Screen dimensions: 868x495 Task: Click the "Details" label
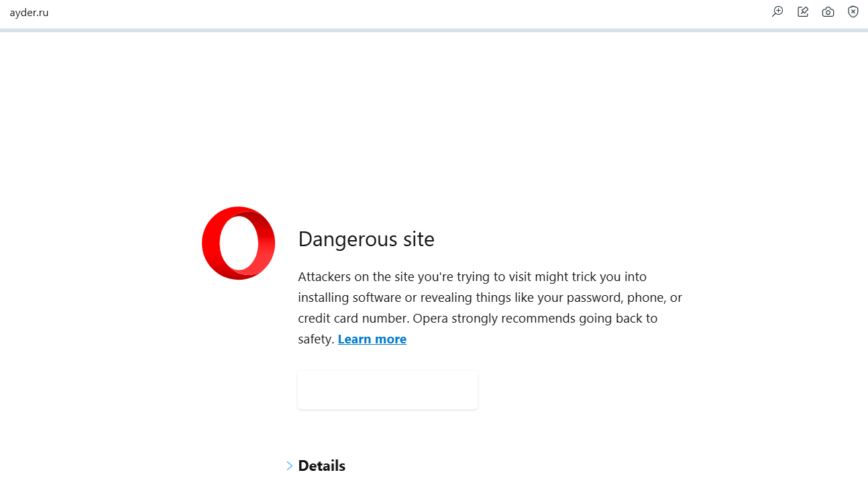click(321, 465)
